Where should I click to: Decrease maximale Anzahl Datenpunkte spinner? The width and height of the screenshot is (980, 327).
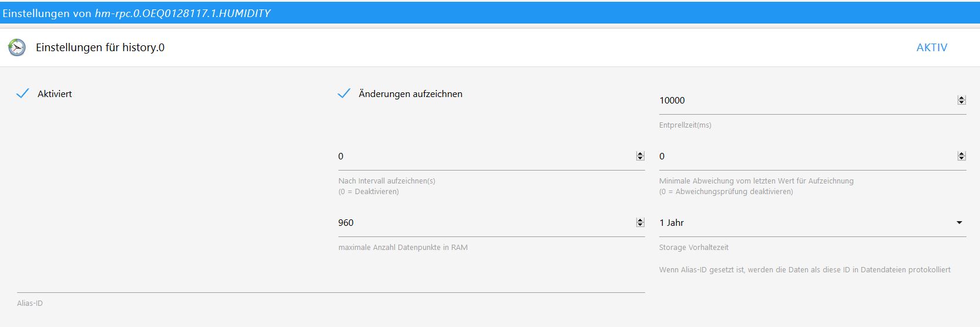click(x=640, y=225)
